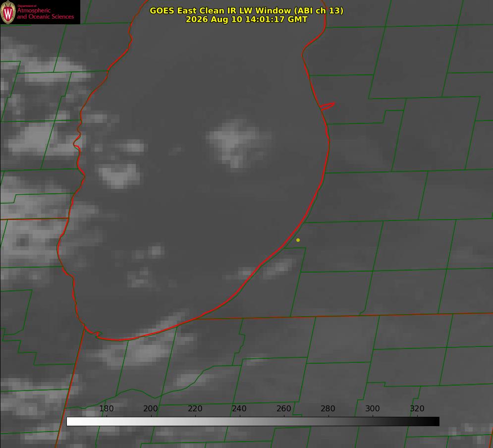Click the 220 temperature scale label

point(195,408)
